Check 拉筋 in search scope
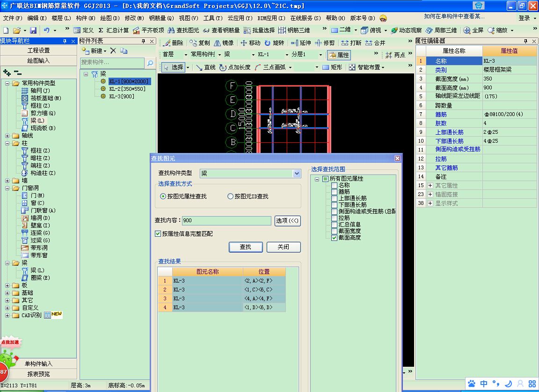This screenshot has width=539, height=392. coord(334,218)
